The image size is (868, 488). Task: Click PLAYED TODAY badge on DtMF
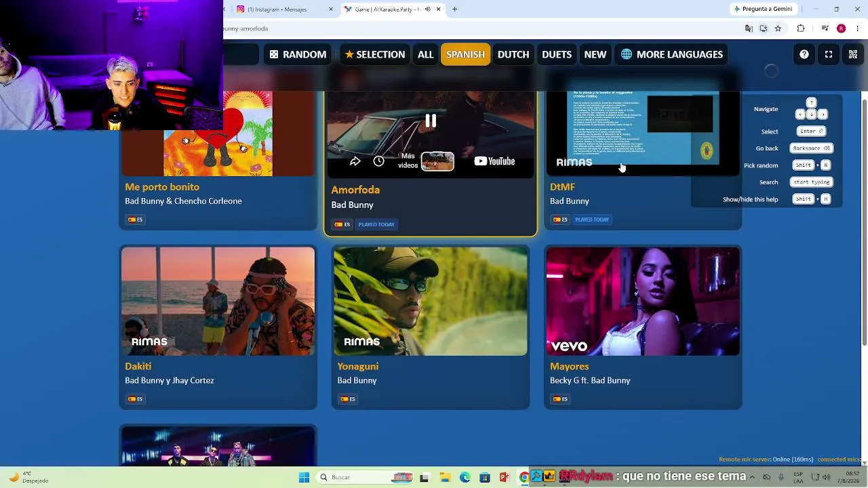592,220
